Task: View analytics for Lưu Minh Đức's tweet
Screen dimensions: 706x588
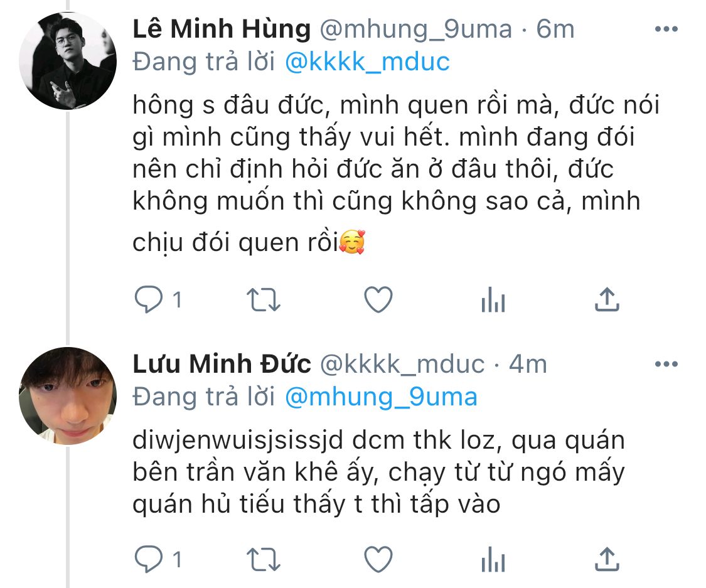Action: (x=493, y=560)
